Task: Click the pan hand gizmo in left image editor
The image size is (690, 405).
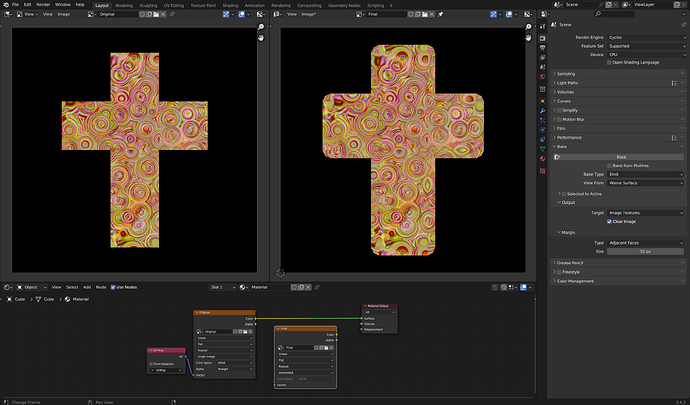Action: [x=261, y=38]
